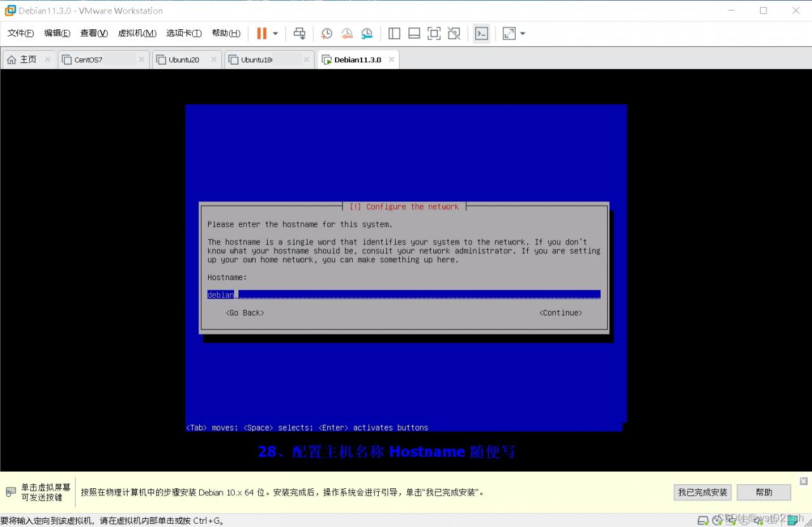This screenshot has width=812, height=527.
Task: Toggle the thumbnail bar icon
Action: (x=414, y=34)
